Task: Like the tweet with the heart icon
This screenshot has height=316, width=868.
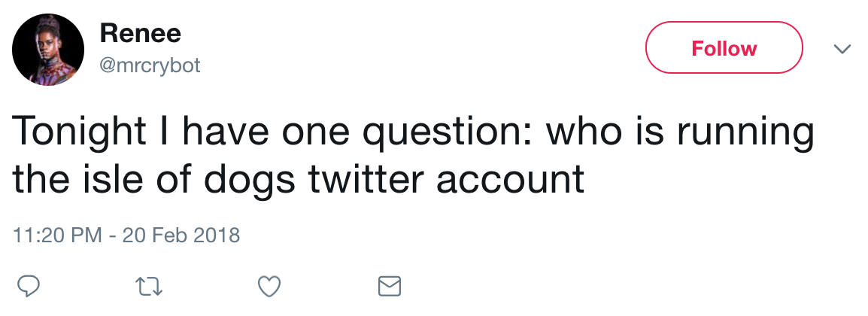Action: point(269,287)
